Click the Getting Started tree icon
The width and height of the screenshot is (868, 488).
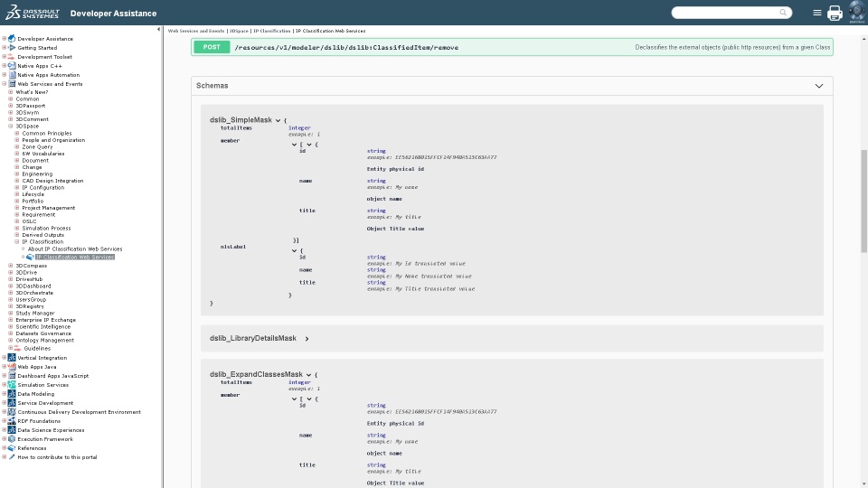tap(12, 48)
